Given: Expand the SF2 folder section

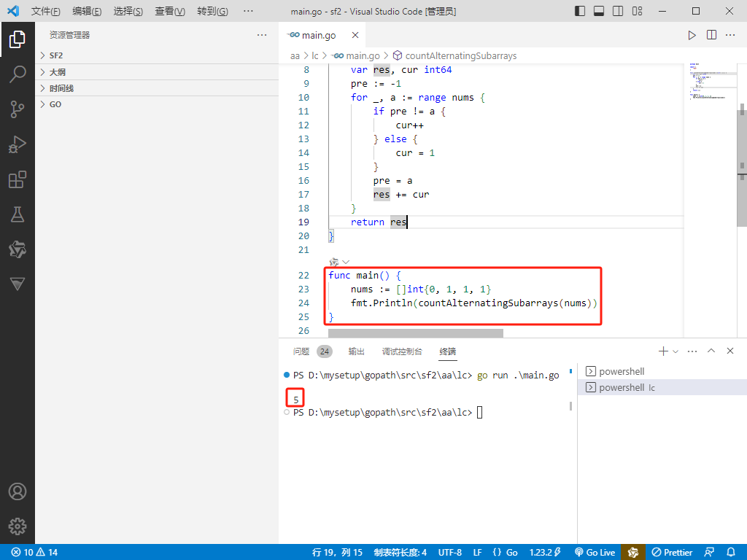Looking at the screenshot, I should pyautogui.click(x=158, y=55).
